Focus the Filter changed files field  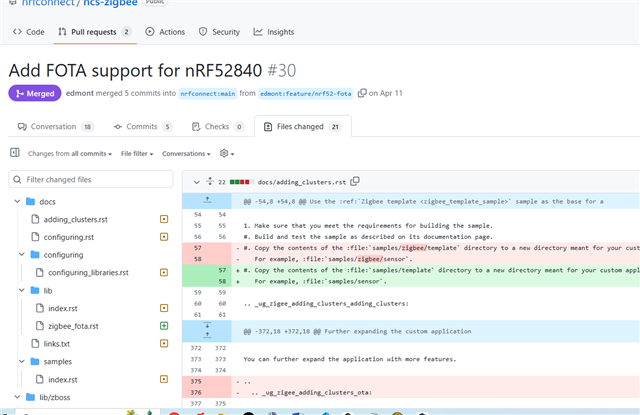91,179
